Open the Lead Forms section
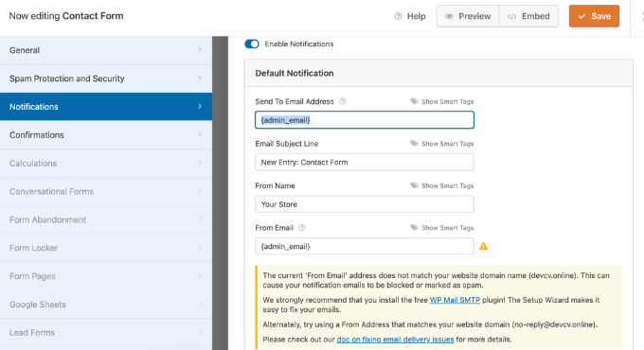 (106, 332)
